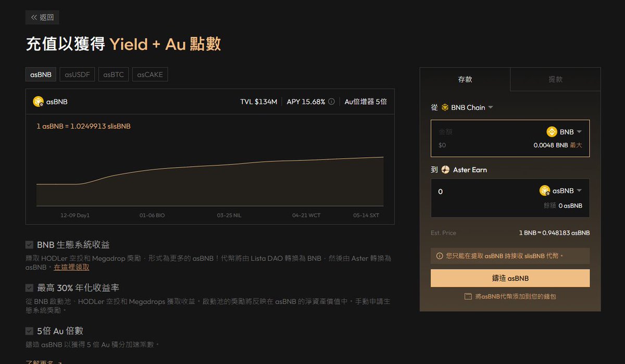Click the 04-21 WCT chart date marker
The width and height of the screenshot is (625, 364).
[x=305, y=215]
